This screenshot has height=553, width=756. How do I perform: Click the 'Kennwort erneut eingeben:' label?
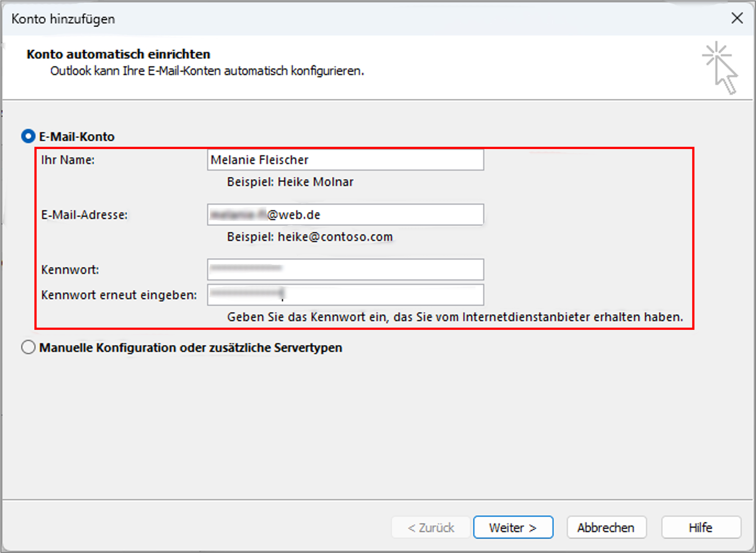(x=119, y=295)
